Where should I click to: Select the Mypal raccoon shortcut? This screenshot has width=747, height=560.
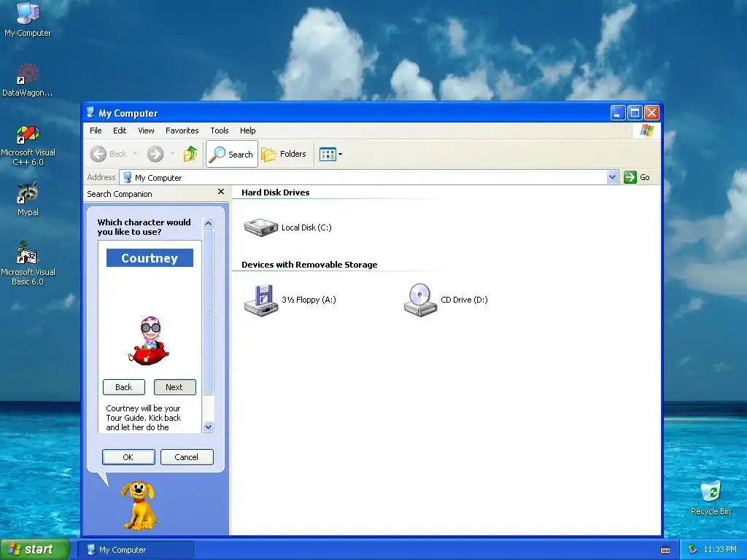(28, 199)
